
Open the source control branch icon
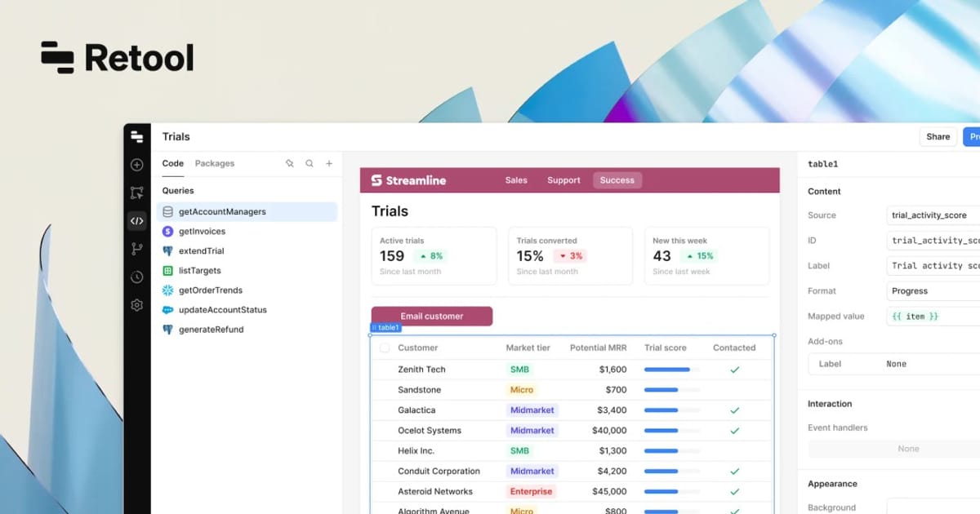tap(137, 249)
